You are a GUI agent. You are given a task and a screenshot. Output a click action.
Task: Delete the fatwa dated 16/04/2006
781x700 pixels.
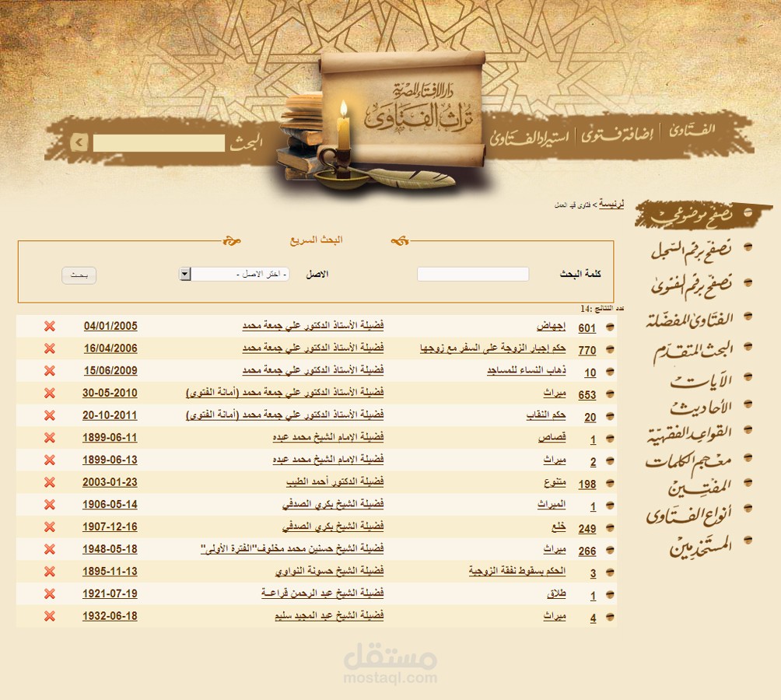(x=49, y=348)
